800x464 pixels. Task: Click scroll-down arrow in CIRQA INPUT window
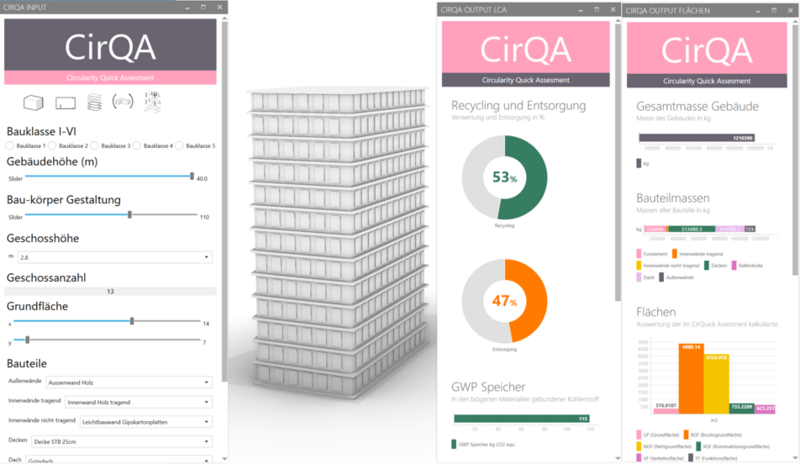coord(224,459)
